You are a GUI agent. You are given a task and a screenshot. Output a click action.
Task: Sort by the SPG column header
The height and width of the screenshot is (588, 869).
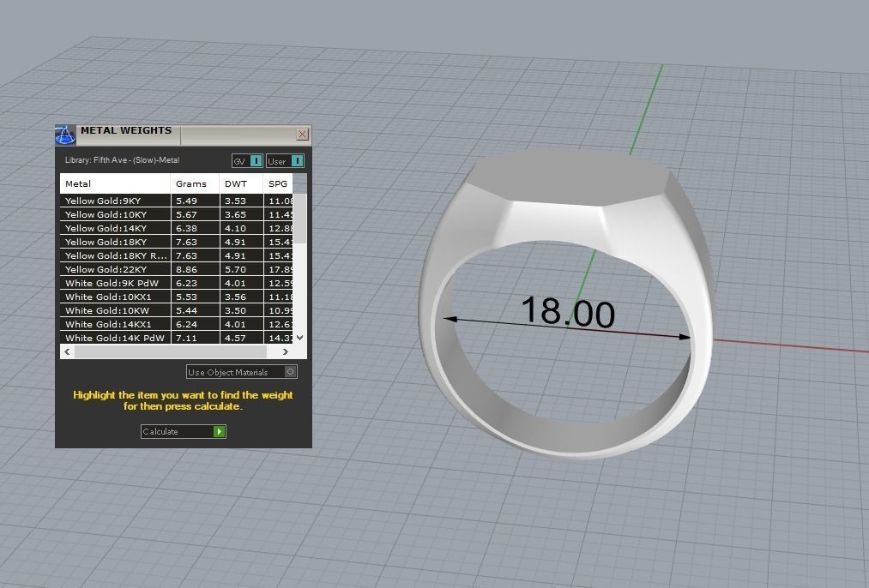point(278,183)
